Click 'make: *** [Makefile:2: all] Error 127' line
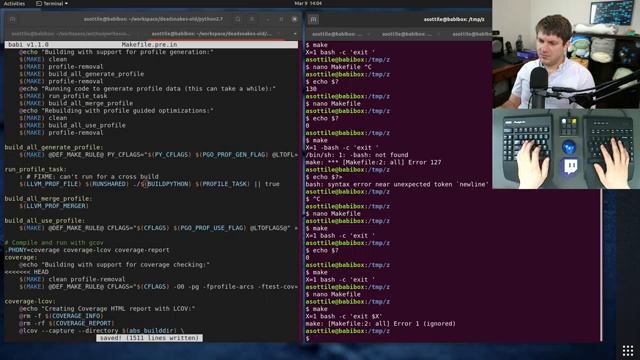This screenshot has width=640, height=360. click(373, 162)
